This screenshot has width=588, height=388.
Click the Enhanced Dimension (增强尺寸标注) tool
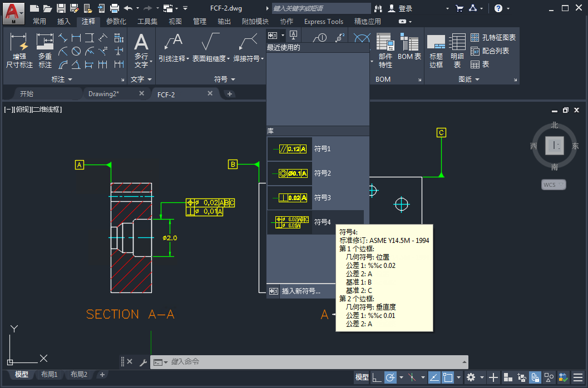pos(19,51)
